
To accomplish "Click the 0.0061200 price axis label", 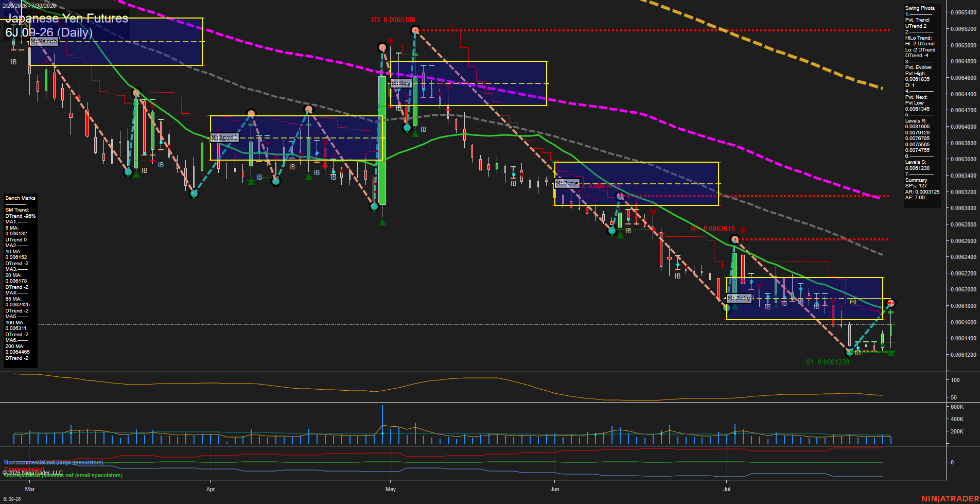I will (x=964, y=355).
